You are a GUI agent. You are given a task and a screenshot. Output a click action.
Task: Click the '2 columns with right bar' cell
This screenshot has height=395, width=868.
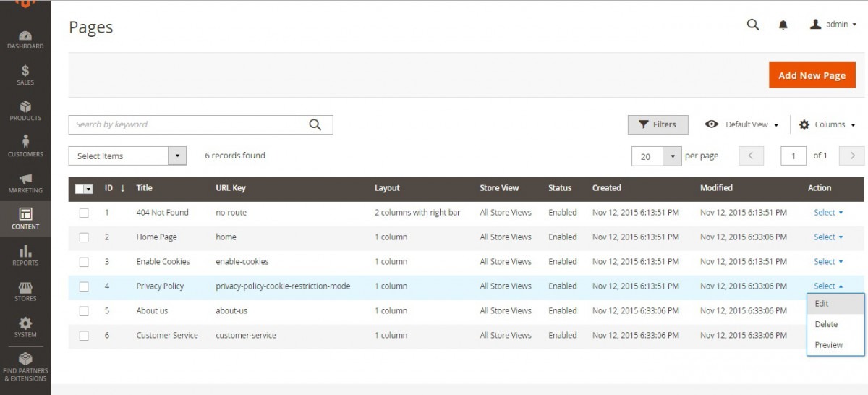417,213
